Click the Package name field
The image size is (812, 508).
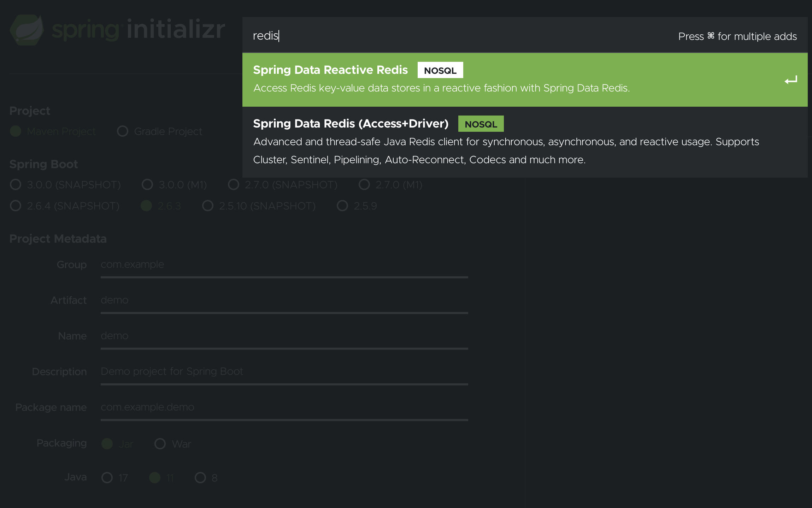click(x=247, y=407)
